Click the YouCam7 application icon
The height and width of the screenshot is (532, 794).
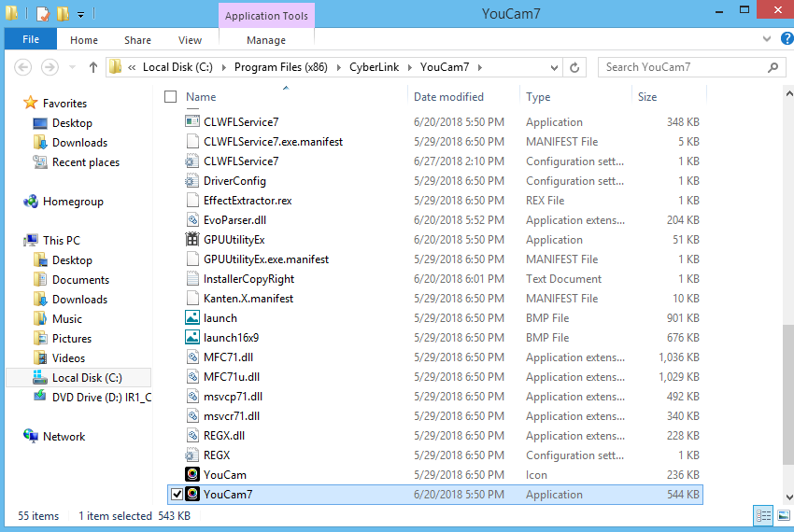click(x=191, y=494)
